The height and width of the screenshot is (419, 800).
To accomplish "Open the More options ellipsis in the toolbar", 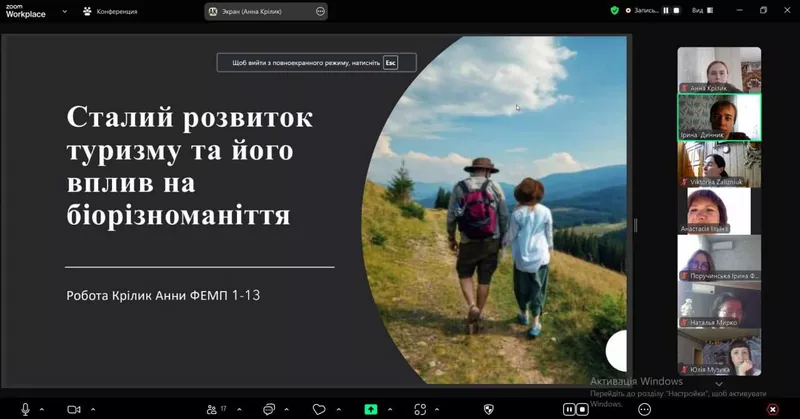I will (645, 409).
